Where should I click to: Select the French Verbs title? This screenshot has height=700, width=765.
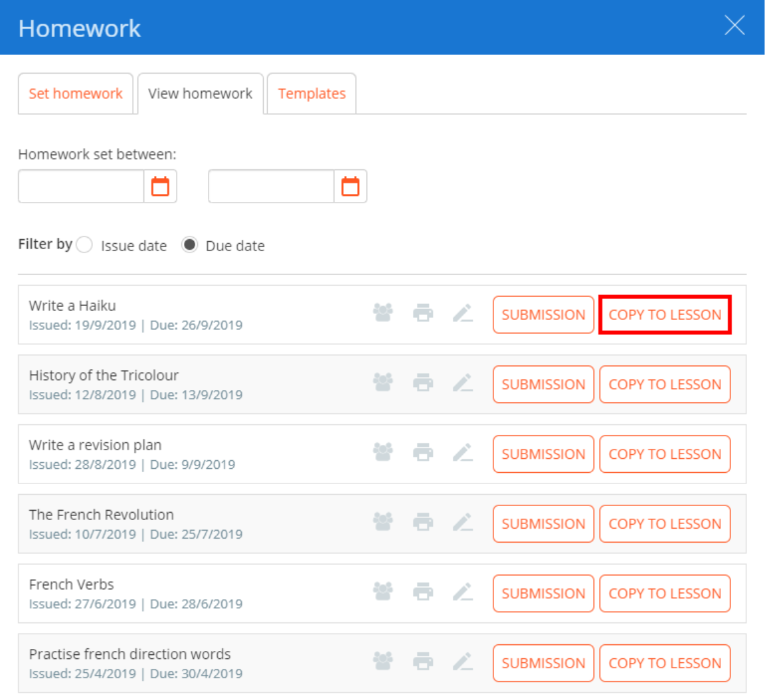[x=71, y=585]
